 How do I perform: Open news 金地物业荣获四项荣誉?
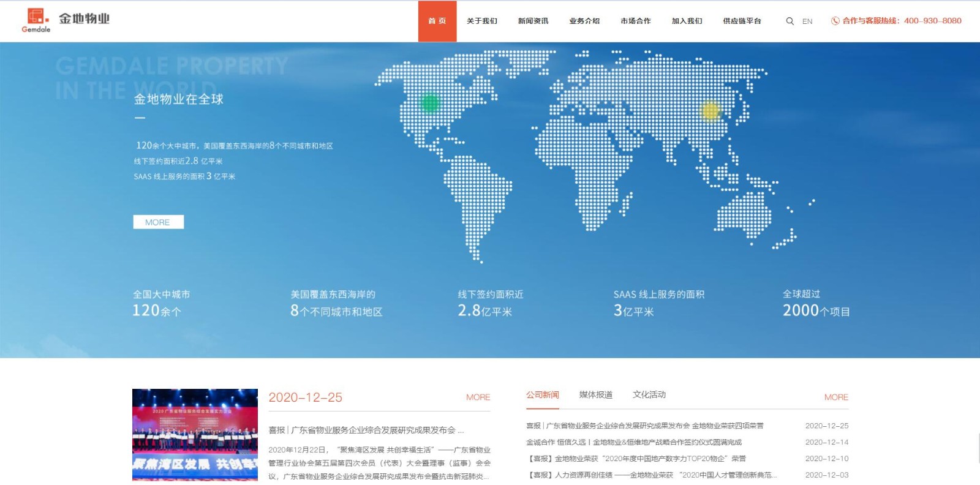(644, 426)
